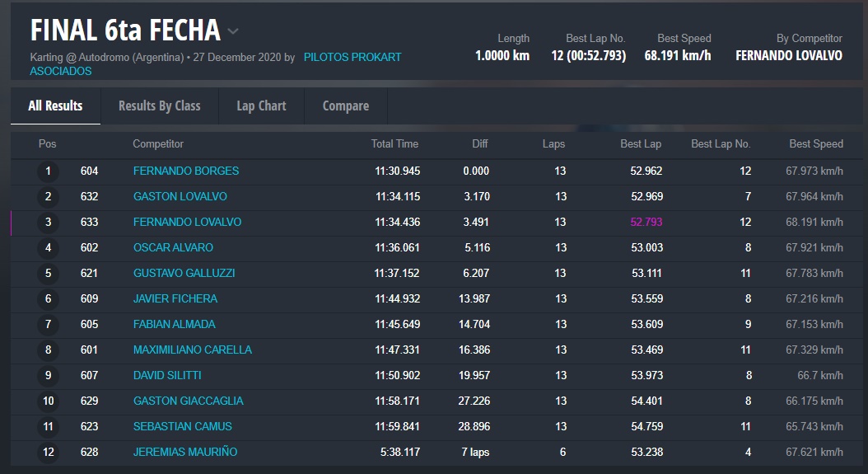868x474 pixels.
Task: Click competitor GASTON LOVALVO name
Action: pyautogui.click(x=180, y=197)
